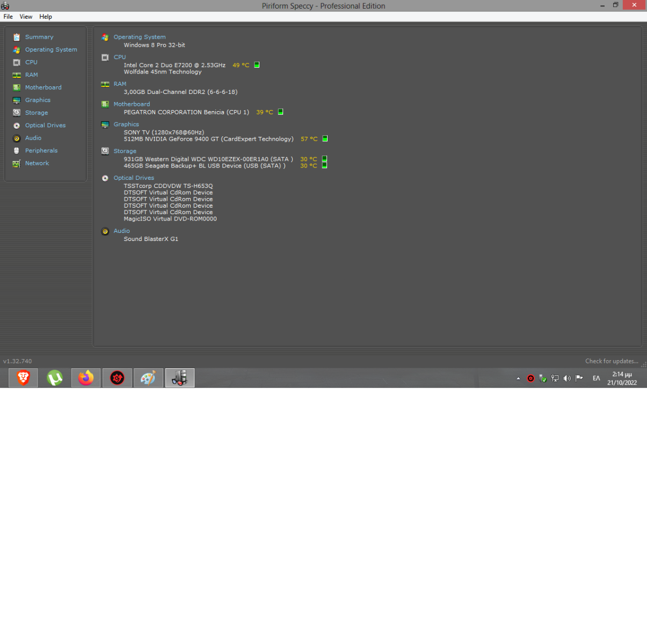Viewport: 647px width, 644px height.
Task: Click the RAM icon beside the RAM heading
Action: (105, 84)
